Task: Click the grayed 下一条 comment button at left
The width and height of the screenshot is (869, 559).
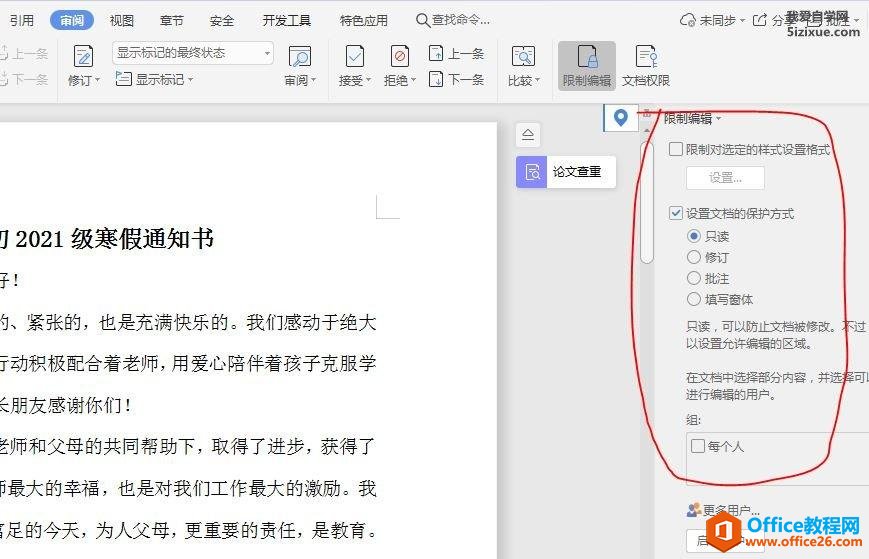Action: 24,80
